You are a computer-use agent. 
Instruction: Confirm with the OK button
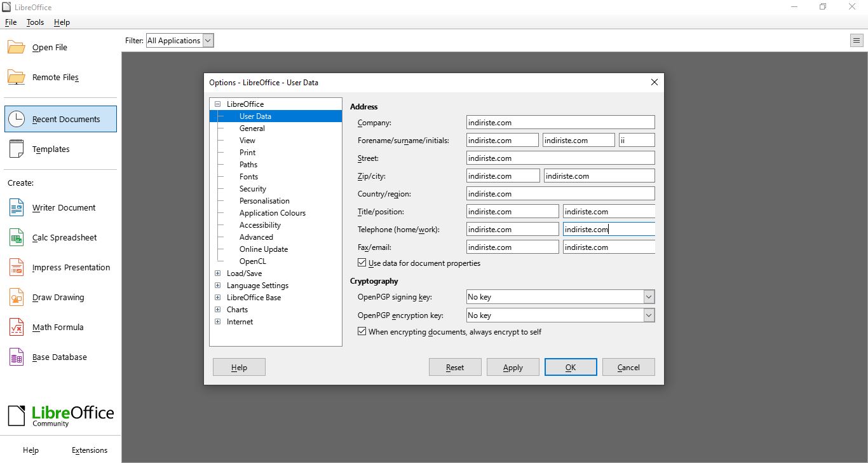[x=571, y=367]
